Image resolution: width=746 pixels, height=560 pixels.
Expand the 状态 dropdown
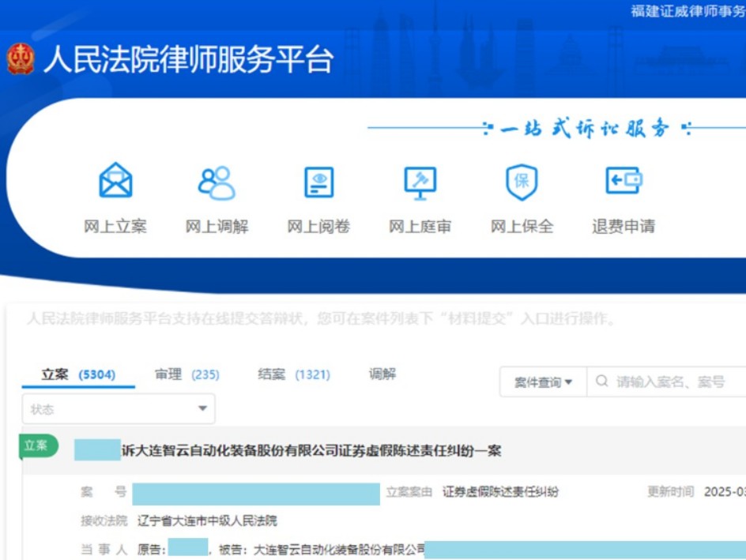pos(119,409)
